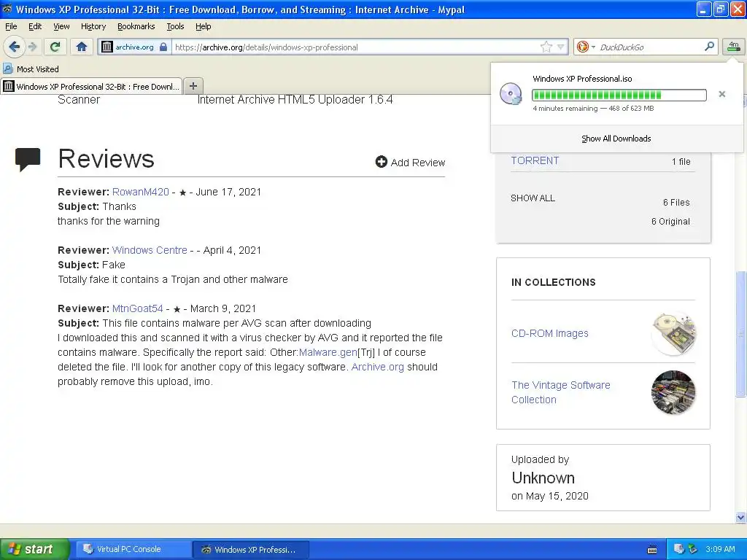747x560 pixels.
Task: Click the Mypal raccoon title bar icon
Action: pyautogui.click(x=7, y=9)
